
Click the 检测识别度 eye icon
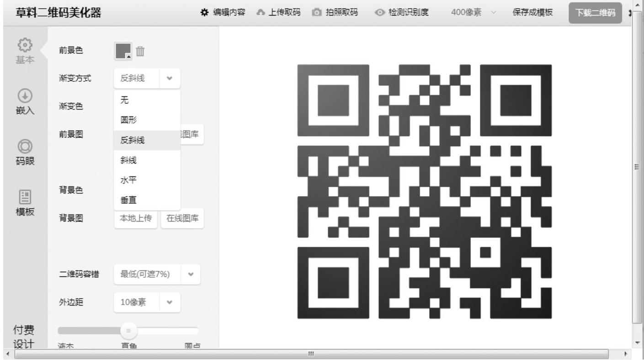pos(379,13)
